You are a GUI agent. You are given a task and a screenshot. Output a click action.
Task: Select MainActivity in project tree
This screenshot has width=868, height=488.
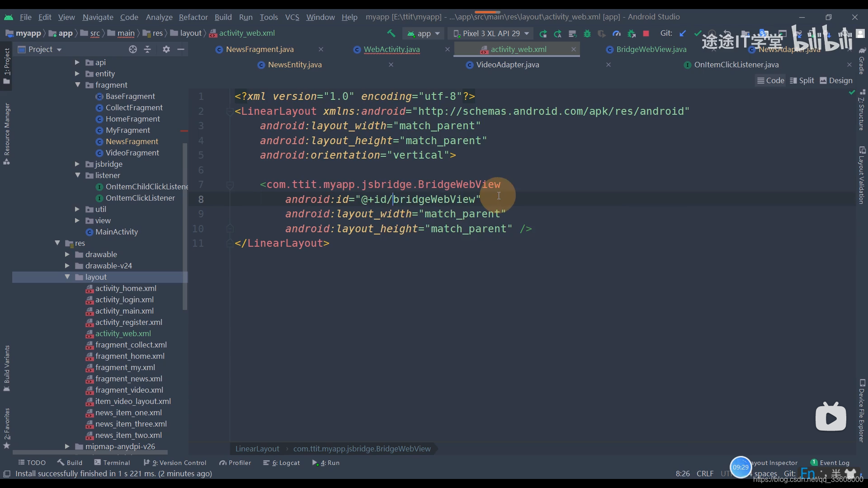(116, 232)
